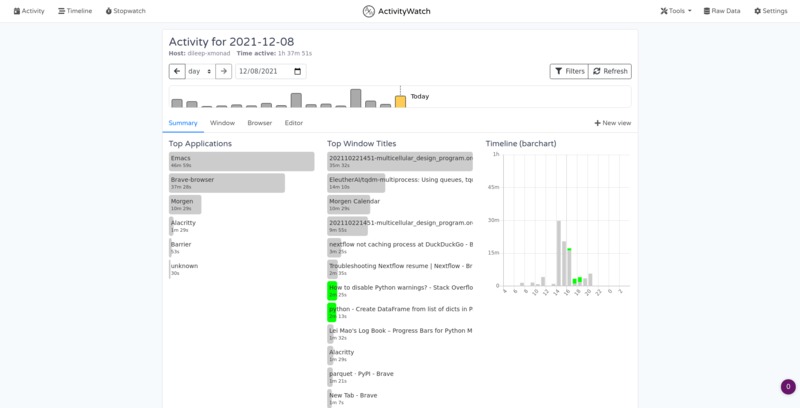
Task: Open Settings from the navbar
Action: click(x=771, y=11)
